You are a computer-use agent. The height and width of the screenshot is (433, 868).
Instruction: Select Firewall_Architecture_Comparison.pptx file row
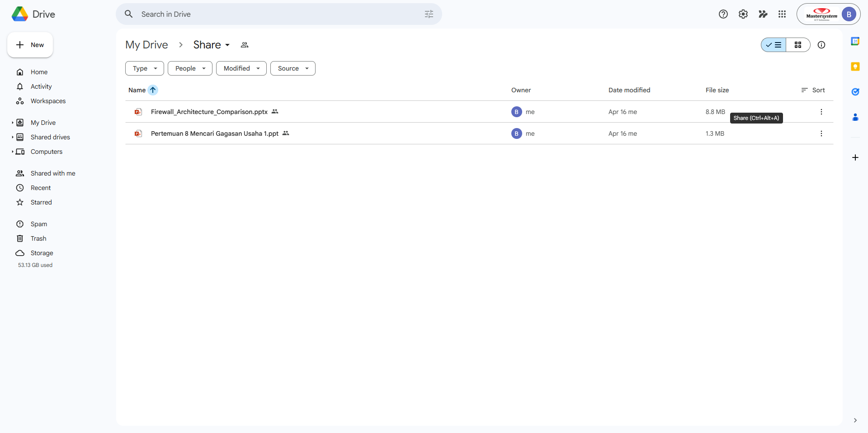click(479, 112)
